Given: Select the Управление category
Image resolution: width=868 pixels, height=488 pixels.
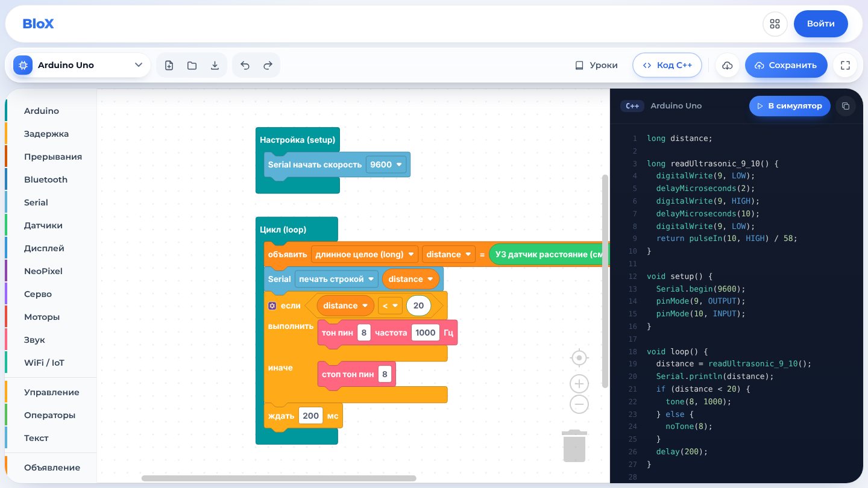Looking at the screenshot, I should click(x=51, y=392).
